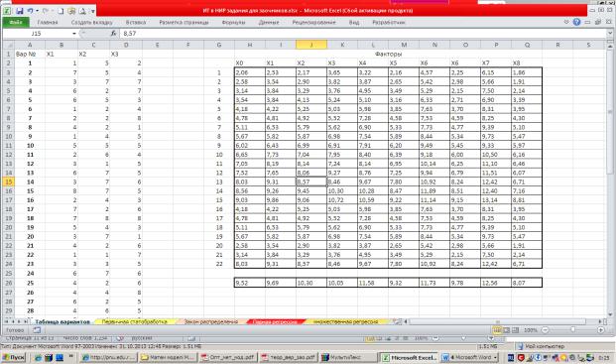Image resolution: width=616 pixels, height=364 pixels.
Task: Open the Excel Help question mark icon
Action: 576,22
